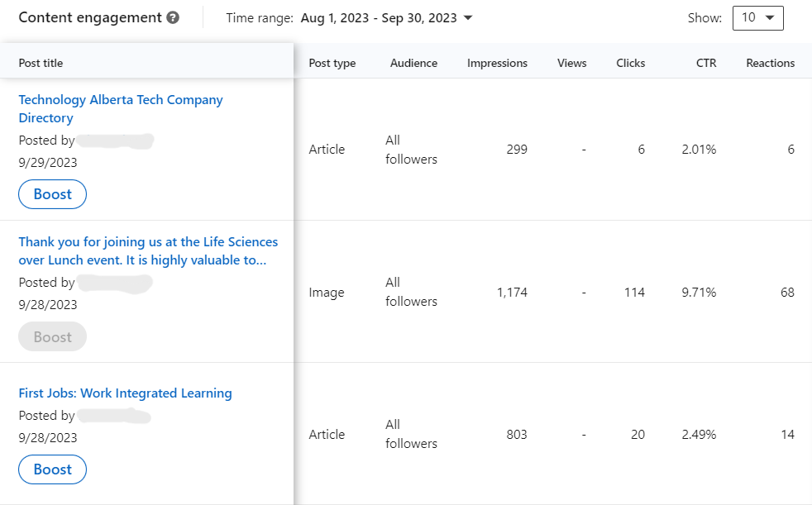Sort by the Impressions column header
Viewport: 812px width, 505px height.
click(x=497, y=63)
